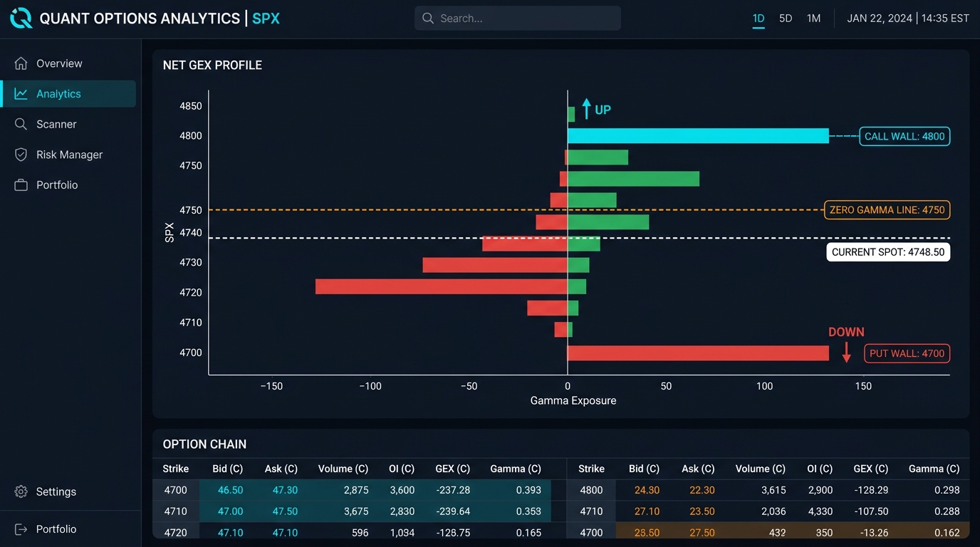Click the SPX ticker in header
This screenshot has width=980, height=547.
click(266, 19)
